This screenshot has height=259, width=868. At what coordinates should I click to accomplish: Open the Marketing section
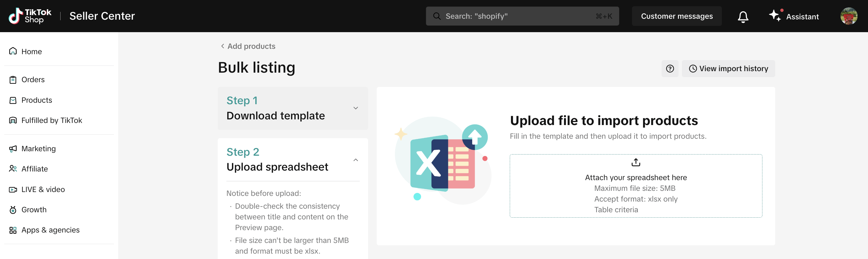(x=38, y=149)
